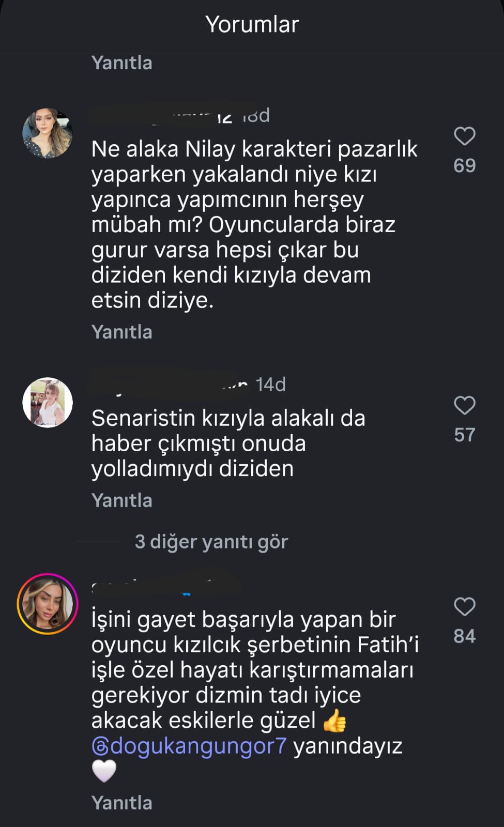Show the 69 likes on the first comment
The image size is (504, 827).
(x=464, y=165)
